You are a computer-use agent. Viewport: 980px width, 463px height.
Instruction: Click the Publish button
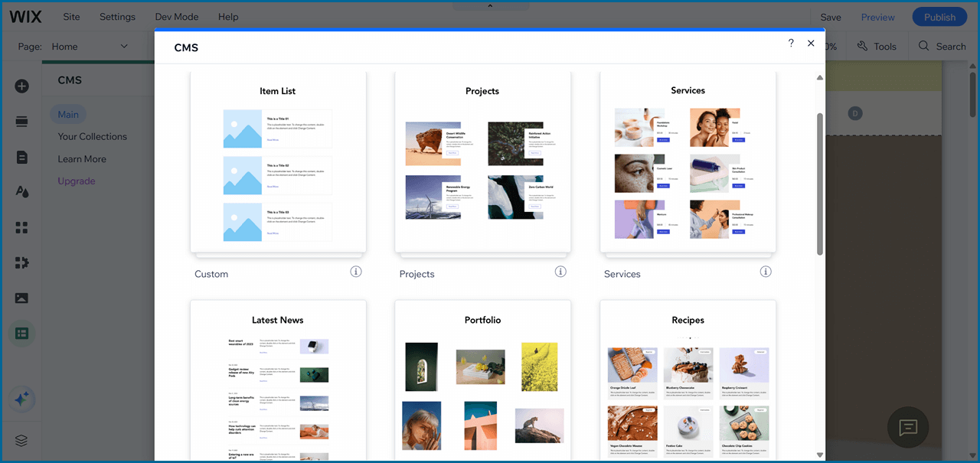tap(939, 17)
